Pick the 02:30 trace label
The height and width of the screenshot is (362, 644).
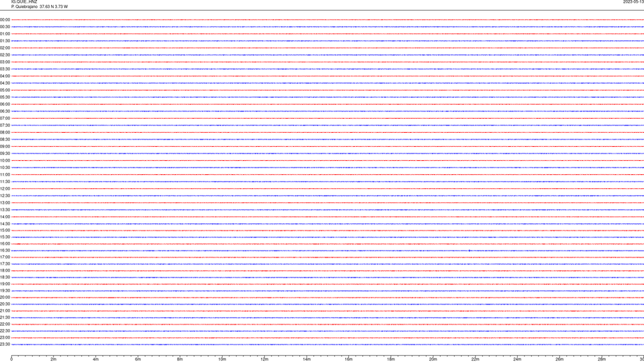tap(5, 55)
